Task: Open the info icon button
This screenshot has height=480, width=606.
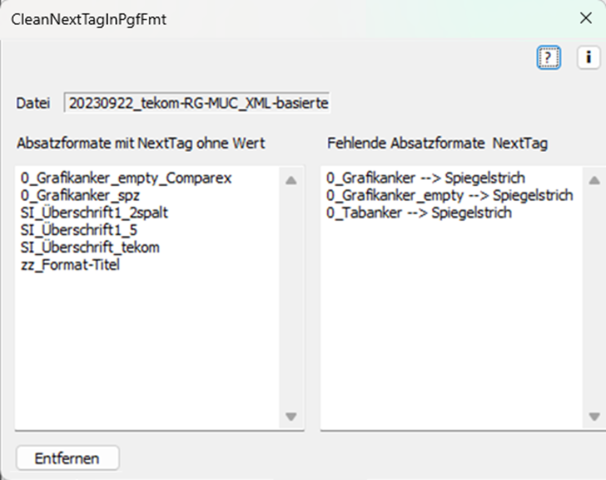Action: [x=587, y=58]
